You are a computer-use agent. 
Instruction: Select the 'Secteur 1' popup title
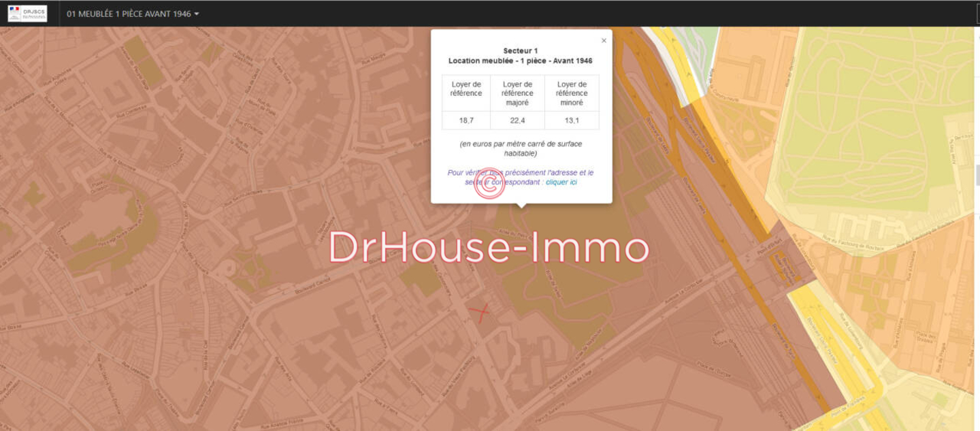(x=521, y=51)
